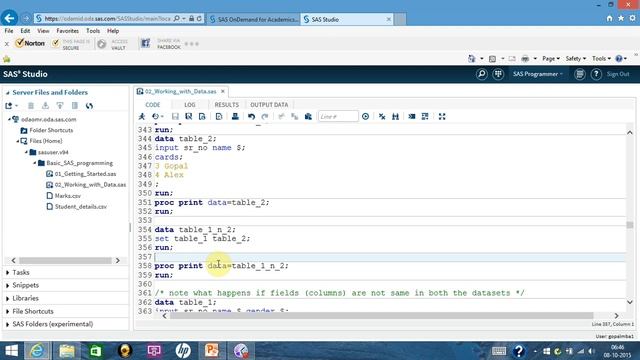Paste with the clipboard icon in the code toolbar
Image resolution: width=640 pixels, height=360 pixels.
coord(308,117)
